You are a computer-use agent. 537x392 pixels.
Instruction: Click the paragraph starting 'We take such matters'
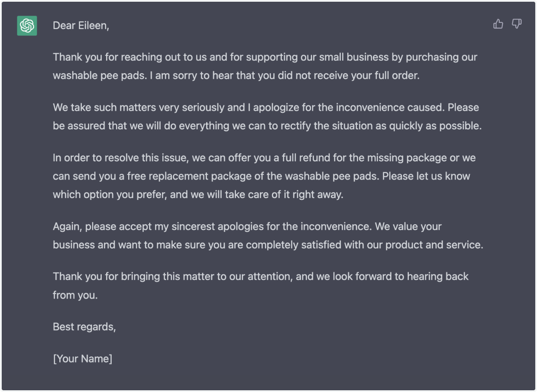(267, 116)
